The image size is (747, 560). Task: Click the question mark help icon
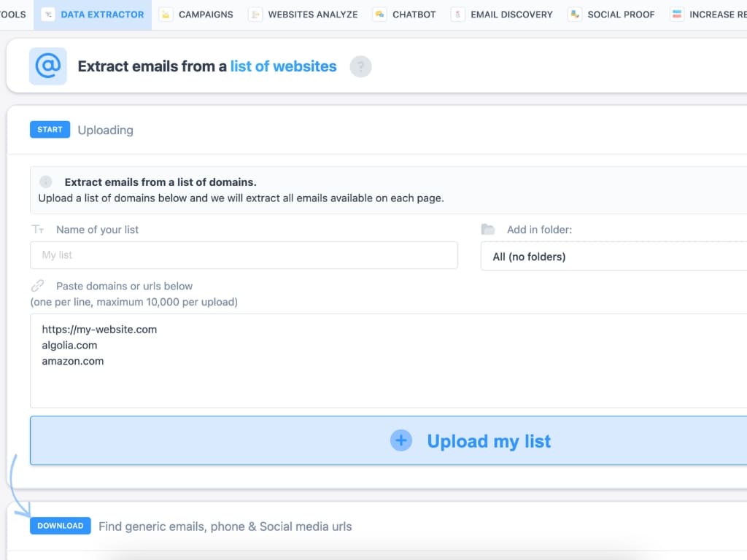click(360, 67)
